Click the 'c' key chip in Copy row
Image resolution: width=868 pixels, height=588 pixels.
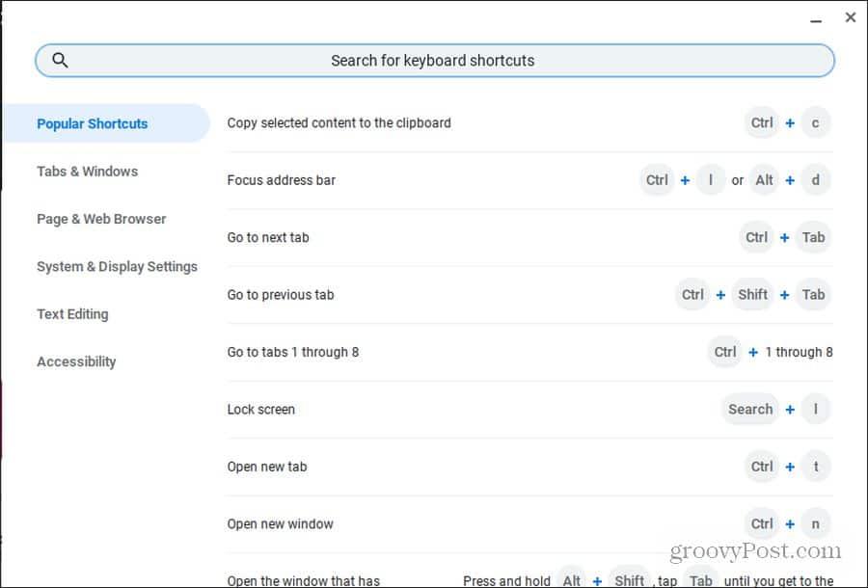pos(815,122)
